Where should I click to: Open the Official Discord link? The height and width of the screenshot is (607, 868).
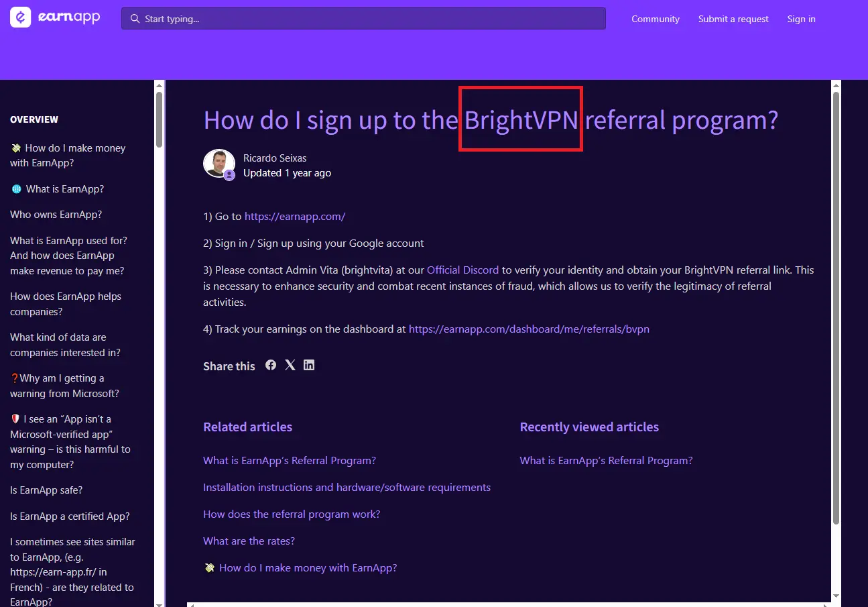[462, 270]
